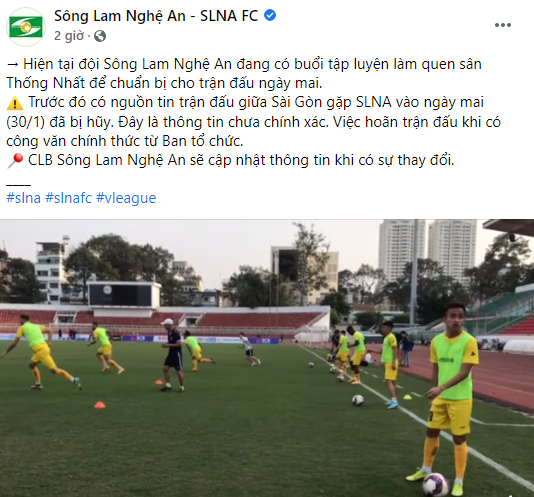
Task: Open the #vleague hashtag
Action: (x=126, y=198)
